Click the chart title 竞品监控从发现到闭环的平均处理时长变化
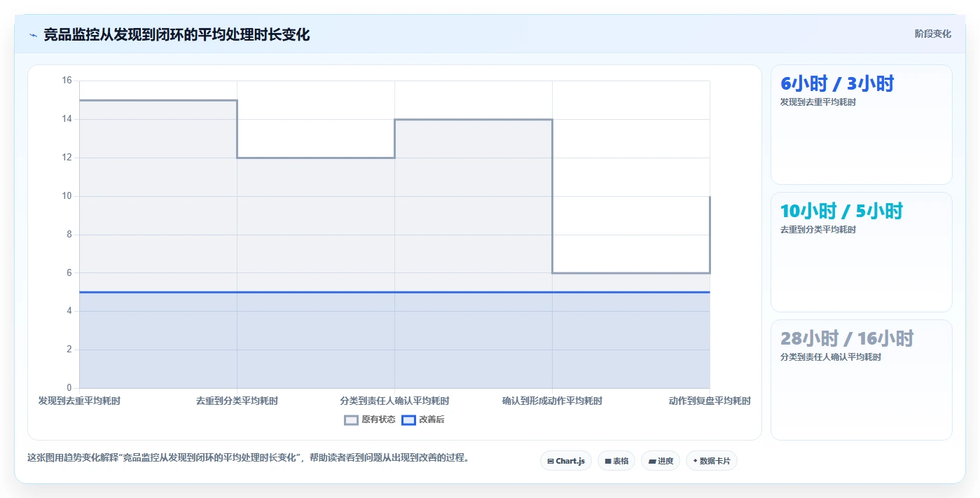This screenshot has width=980, height=498. click(177, 34)
